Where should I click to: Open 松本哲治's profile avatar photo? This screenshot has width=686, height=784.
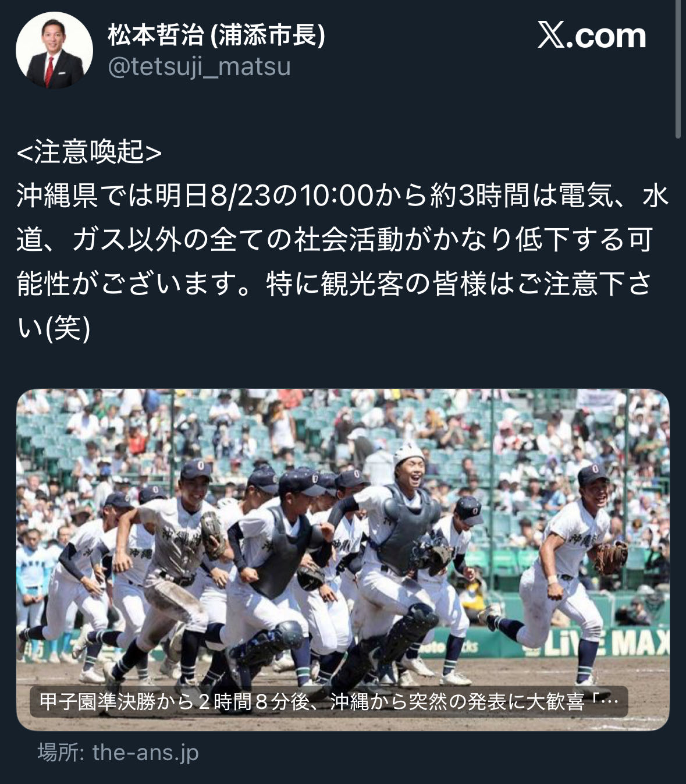[54, 50]
